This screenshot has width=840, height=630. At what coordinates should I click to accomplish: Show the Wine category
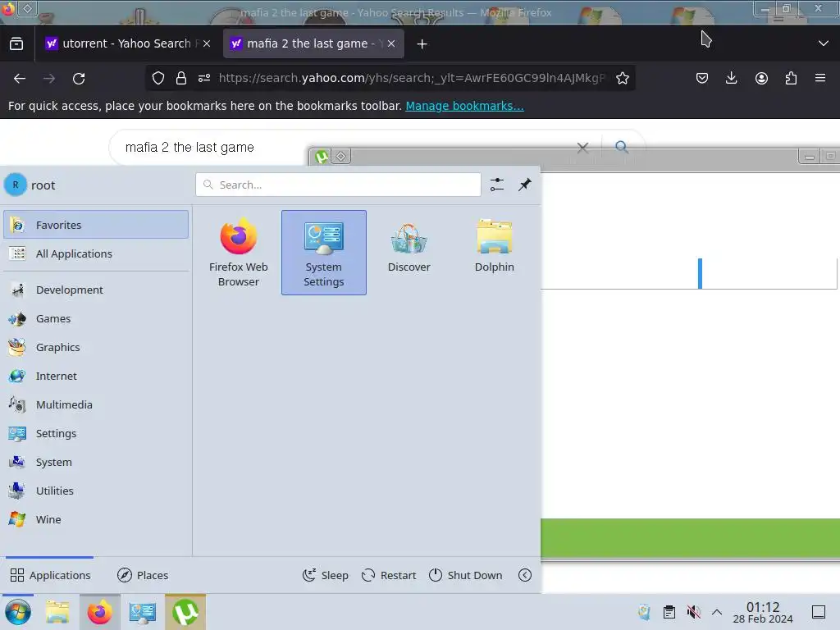(x=96, y=519)
